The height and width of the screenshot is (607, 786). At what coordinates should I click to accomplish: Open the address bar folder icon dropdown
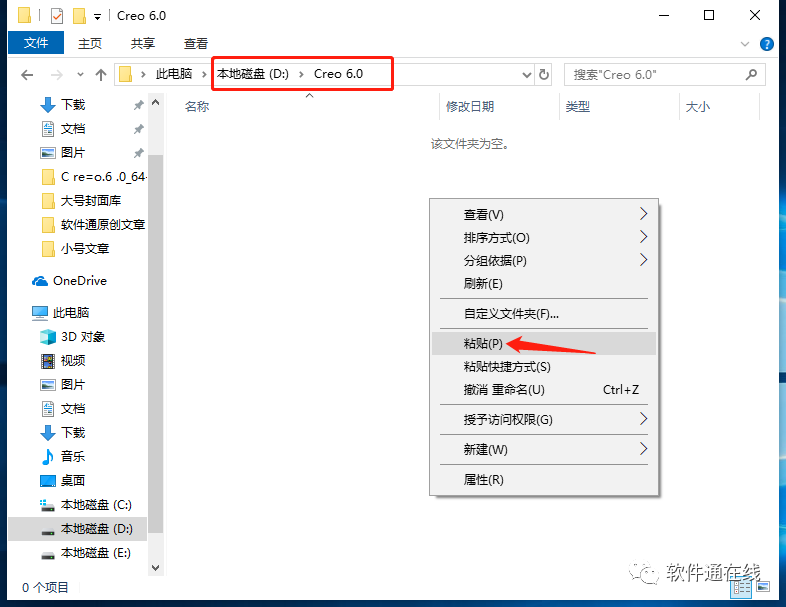click(143, 75)
